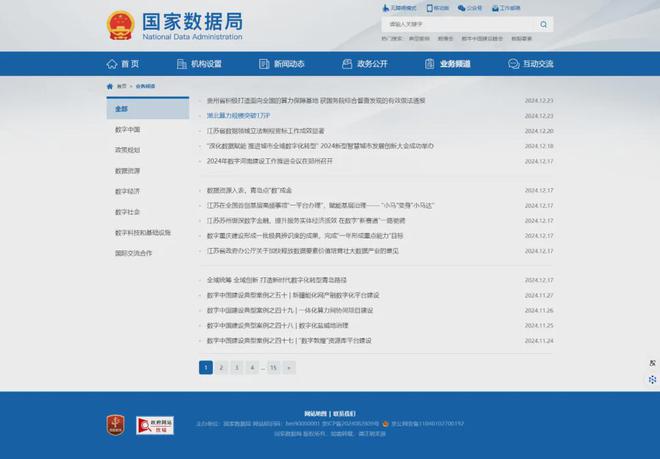The image size is (660, 459).
Task: Open 政务公开 navigation menu label
Action: [373, 64]
